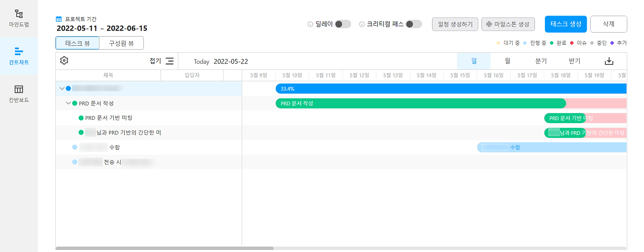Image resolution: width=644 pixels, height=252 pixels.
Task: Click the blue status dot of the top project row
Action: (68, 89)
